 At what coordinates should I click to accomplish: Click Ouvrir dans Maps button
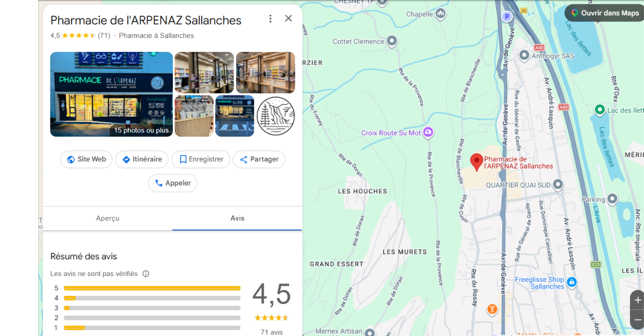pos(604,13)
